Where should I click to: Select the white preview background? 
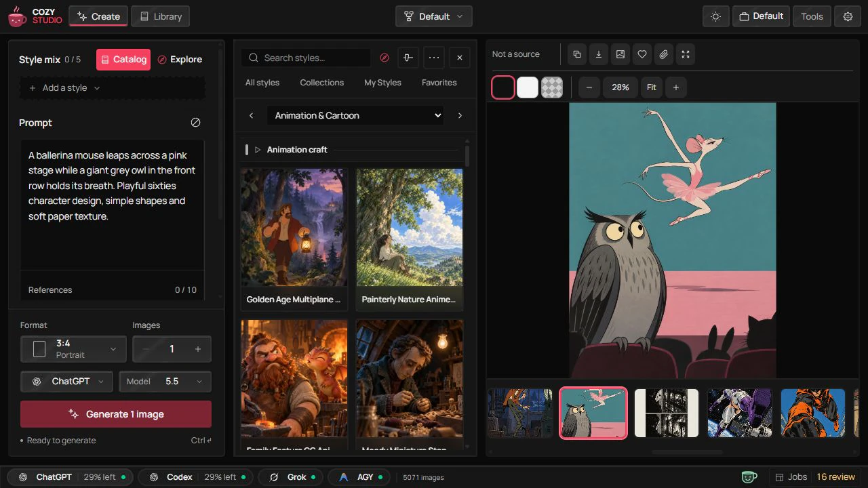[x=528, y=87]
